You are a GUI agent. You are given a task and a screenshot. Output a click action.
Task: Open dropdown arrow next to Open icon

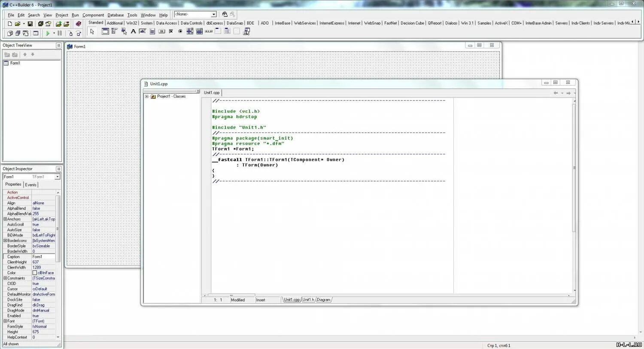(x=24, y=24)
